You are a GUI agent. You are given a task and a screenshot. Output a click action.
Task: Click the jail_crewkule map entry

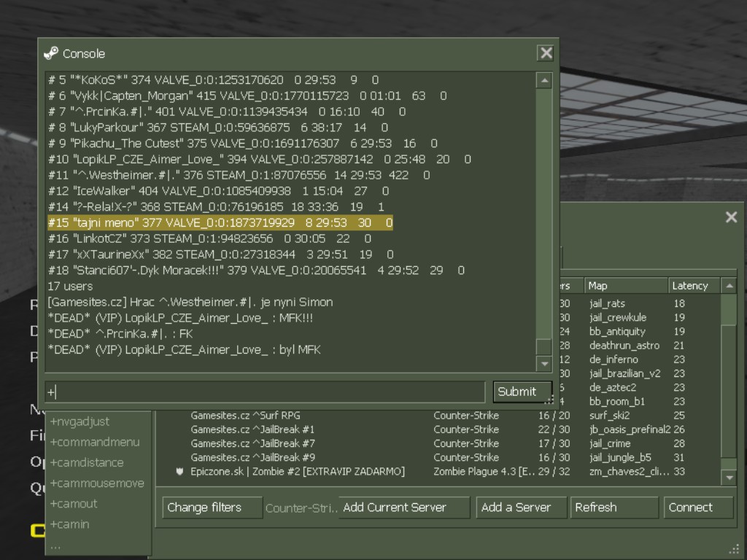[617, 317]
